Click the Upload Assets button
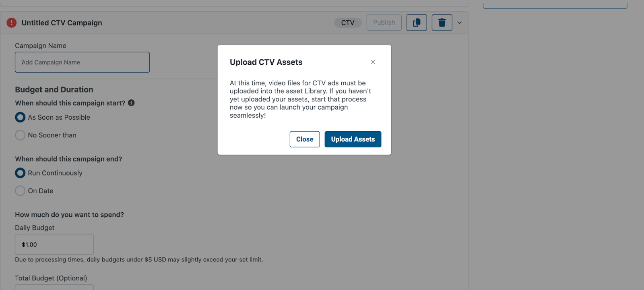644x290 pixels. pyautogui.click(x=353, y=139)
